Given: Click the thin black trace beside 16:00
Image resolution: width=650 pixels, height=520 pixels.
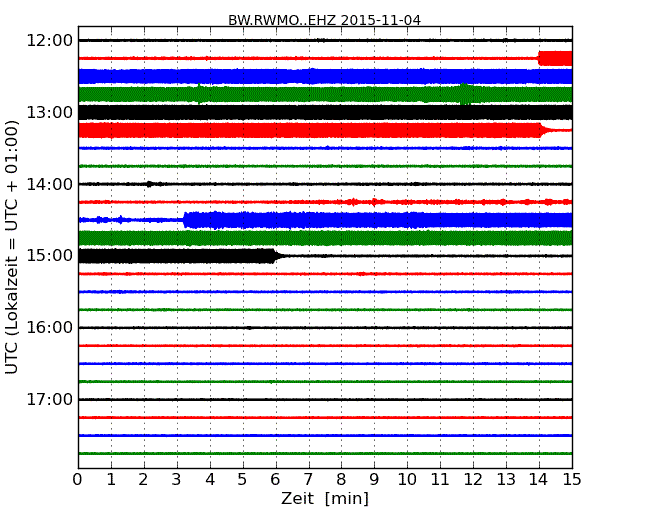Looking at the screenshot, I should (x=325, y=328).
